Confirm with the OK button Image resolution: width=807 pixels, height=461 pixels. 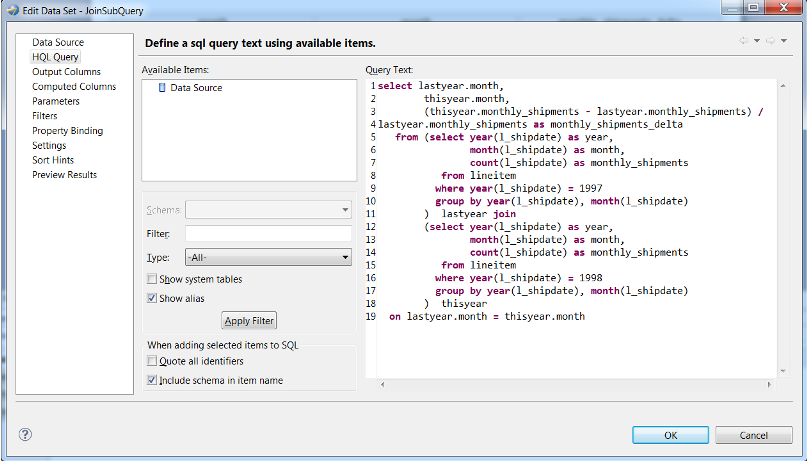point(671,435)
